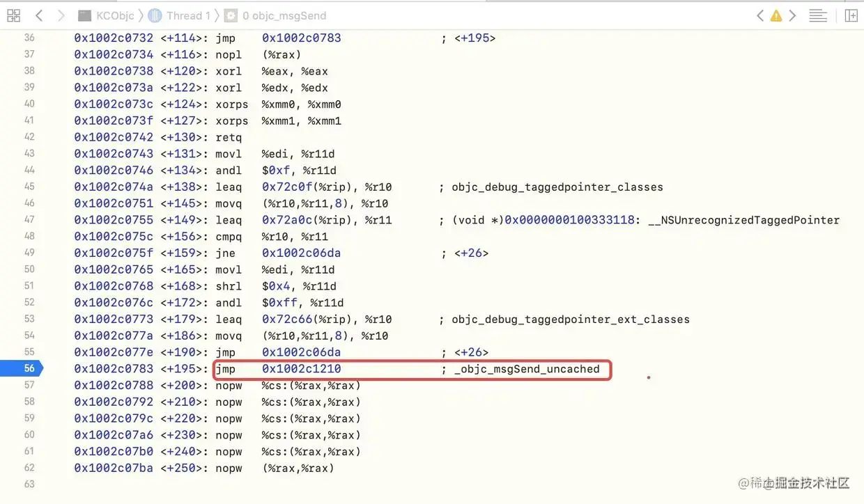Click gutter line number 45
Screen dimensions: 864x504
(29, 187)
